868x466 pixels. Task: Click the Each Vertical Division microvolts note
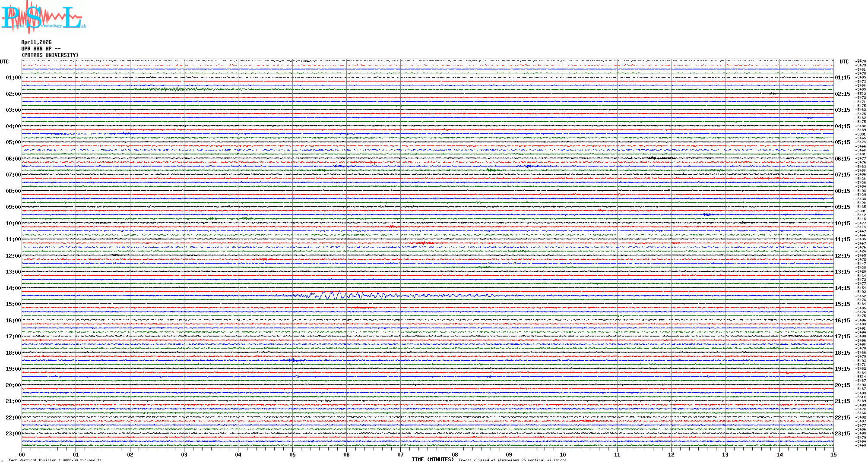click(x=55, y=460)
